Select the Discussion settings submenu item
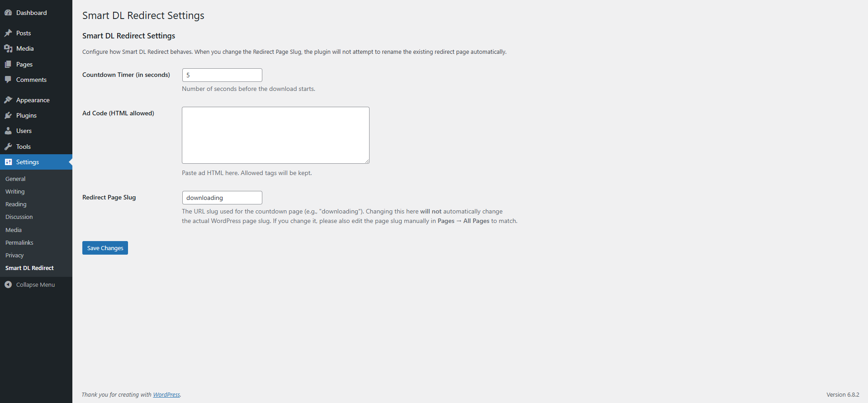The width and height of the screenshot is (868, 403). [x=19, y=217]
